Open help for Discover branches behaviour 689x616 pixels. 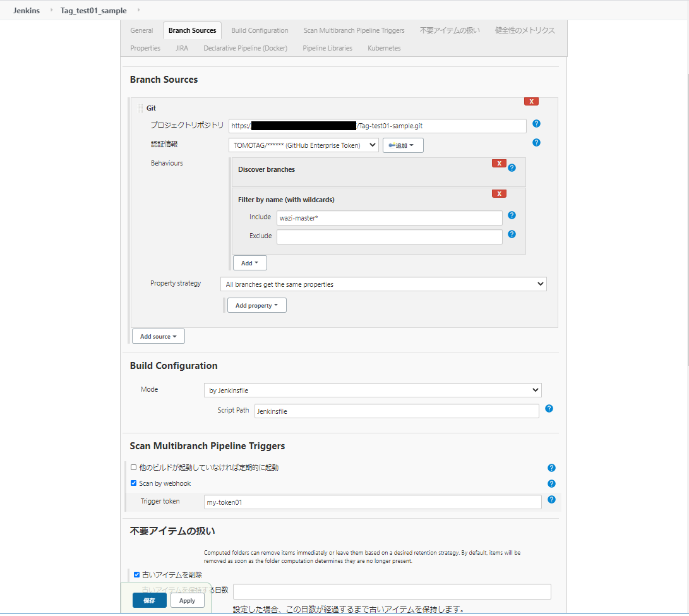[x=512, y=168]
